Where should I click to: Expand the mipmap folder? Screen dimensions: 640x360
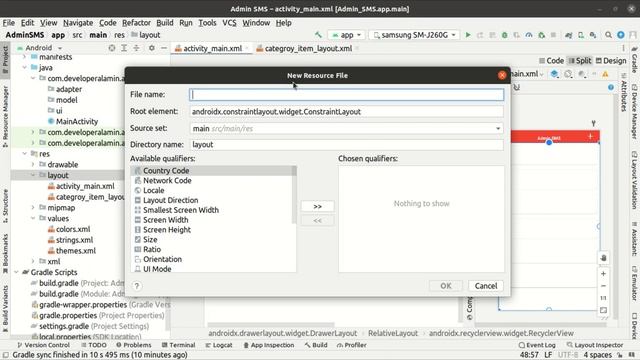33,208
